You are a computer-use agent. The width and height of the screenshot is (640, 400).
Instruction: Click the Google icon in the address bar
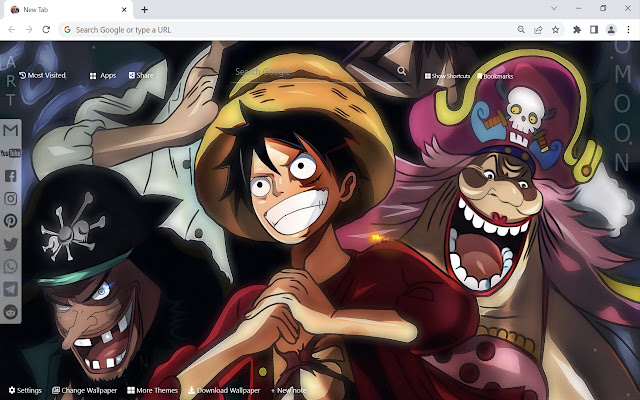(x=67, y=29)
